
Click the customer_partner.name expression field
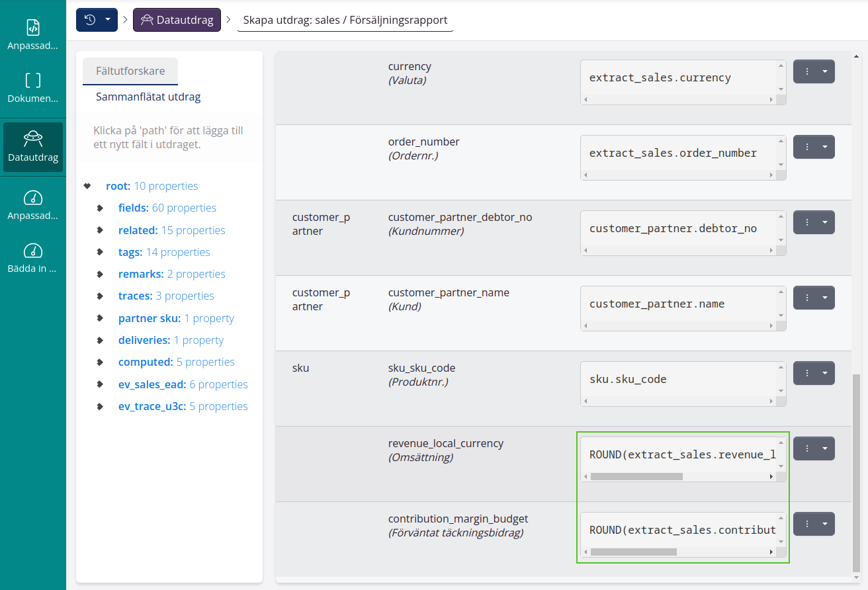pyautogui.click(x=678, y=304)
